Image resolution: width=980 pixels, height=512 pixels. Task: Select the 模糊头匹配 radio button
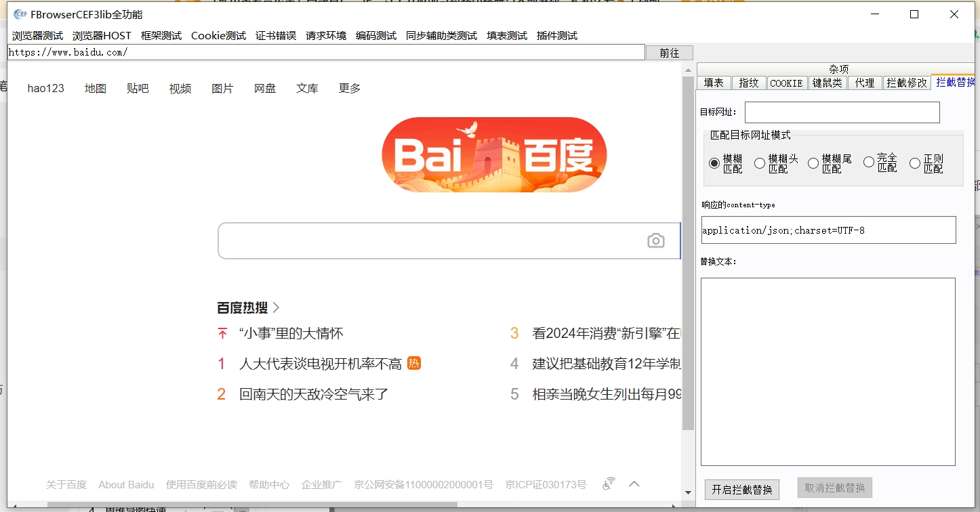(x=760, y=163)
